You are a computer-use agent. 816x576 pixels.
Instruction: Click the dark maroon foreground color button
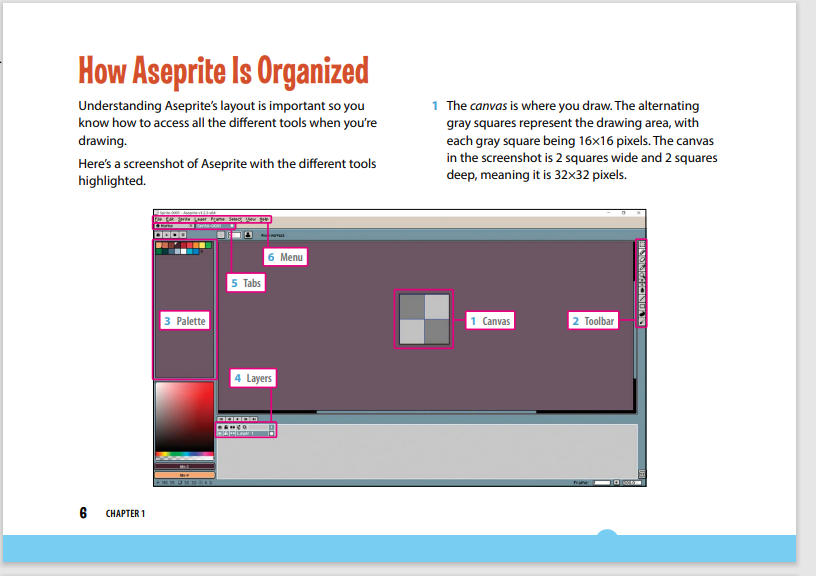pos(184,466)
